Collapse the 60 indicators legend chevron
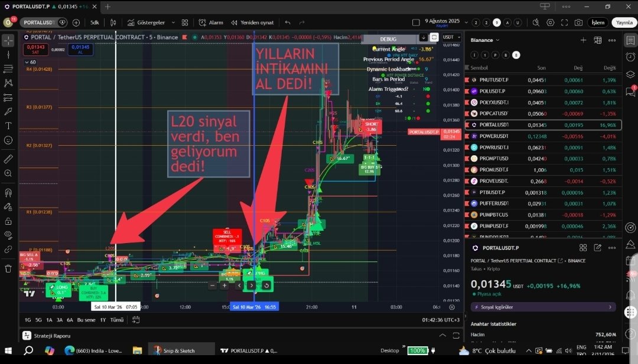The width and height of the screenshot is (638, 364). tap(30, 62)
